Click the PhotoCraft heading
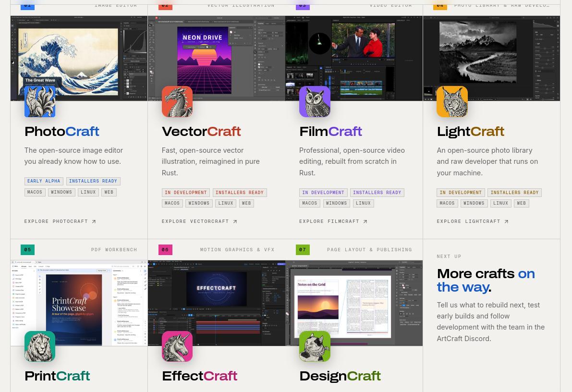 click(62, 132)
